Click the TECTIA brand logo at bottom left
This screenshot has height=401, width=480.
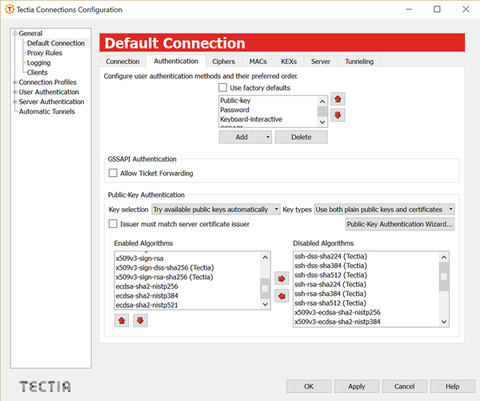(45, 387)
